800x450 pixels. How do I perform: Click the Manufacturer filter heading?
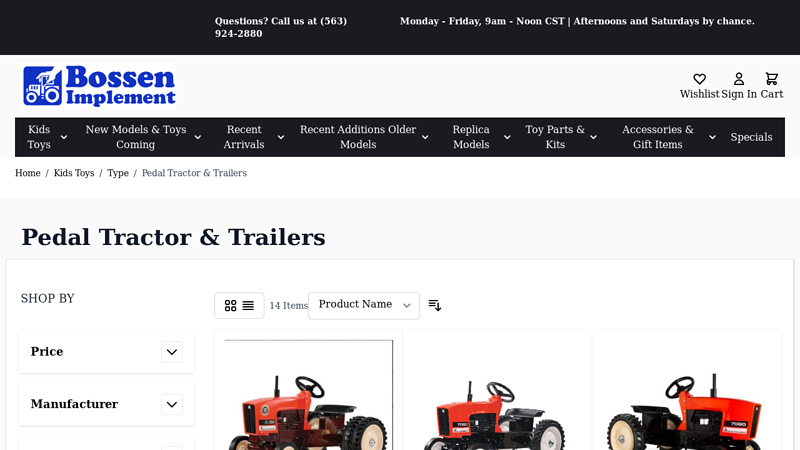click(74, 404)
